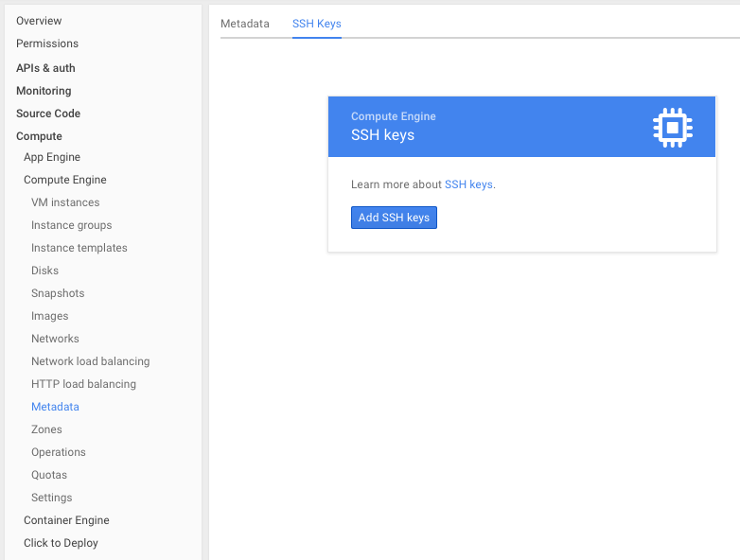The height and width of the screenshot is (560, 740).
Task: Open the Disks page
Action: coord(44,271)
